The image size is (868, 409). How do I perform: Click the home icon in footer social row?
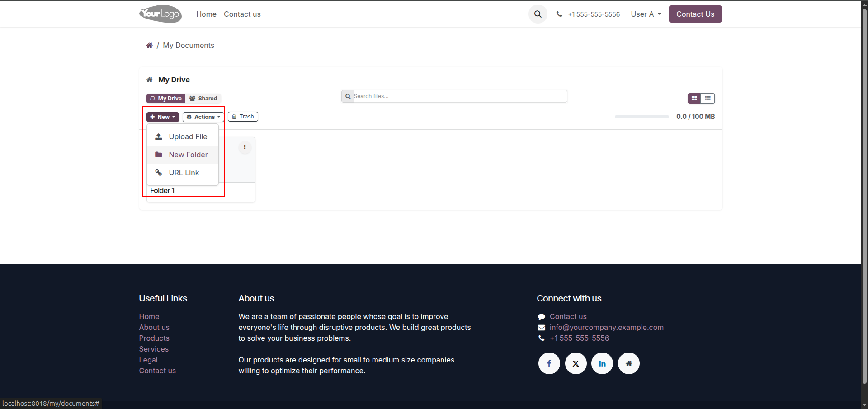tap(629, 363)
